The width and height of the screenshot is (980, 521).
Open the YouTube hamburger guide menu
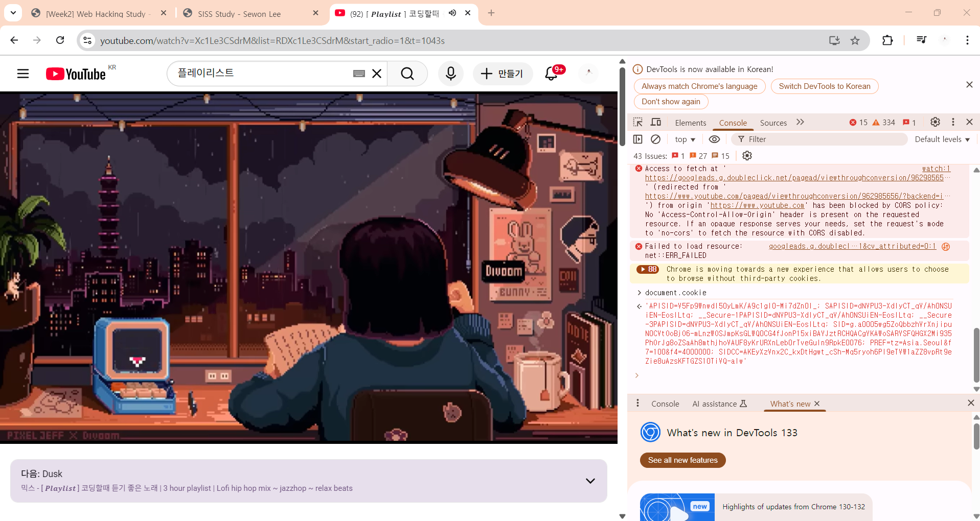[x=23, y=74]
